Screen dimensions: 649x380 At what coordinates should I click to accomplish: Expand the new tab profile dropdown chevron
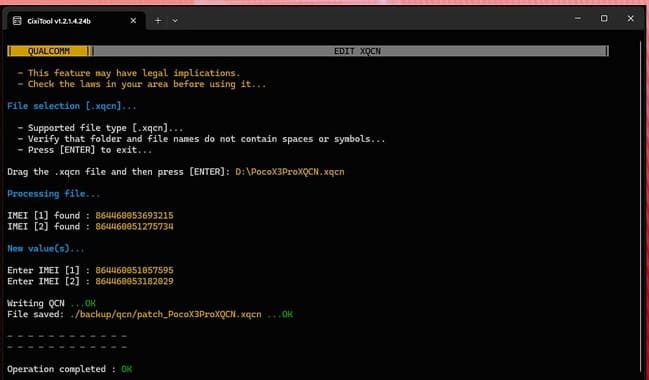coord(175,20)
